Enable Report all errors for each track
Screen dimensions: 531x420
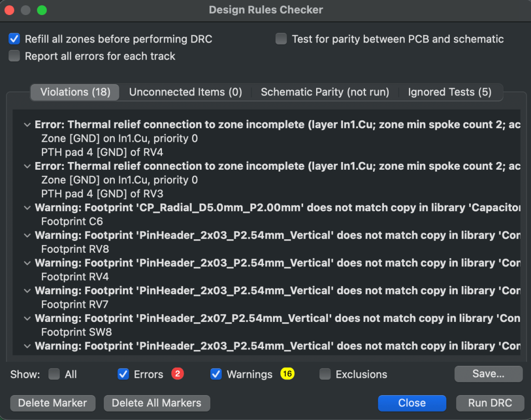(x=15, y=56)
